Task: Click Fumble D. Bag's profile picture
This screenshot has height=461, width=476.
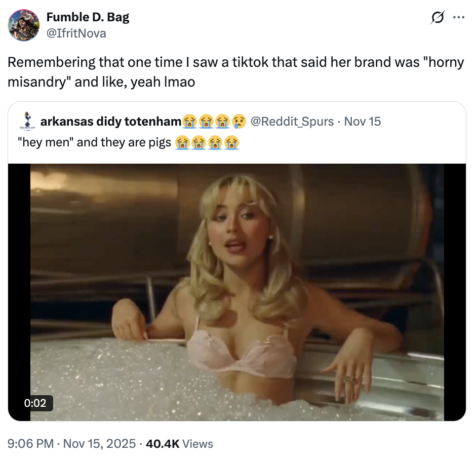Action: click(24, 24)
